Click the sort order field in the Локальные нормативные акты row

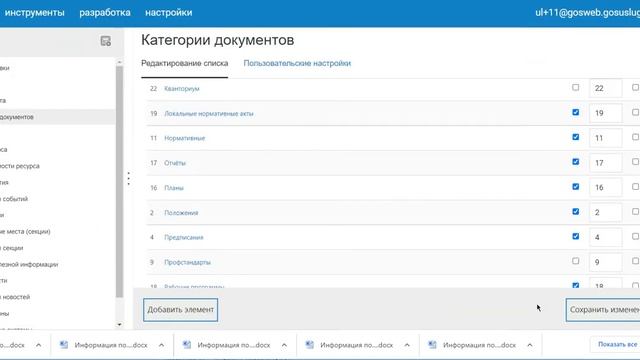click(606, 113)
